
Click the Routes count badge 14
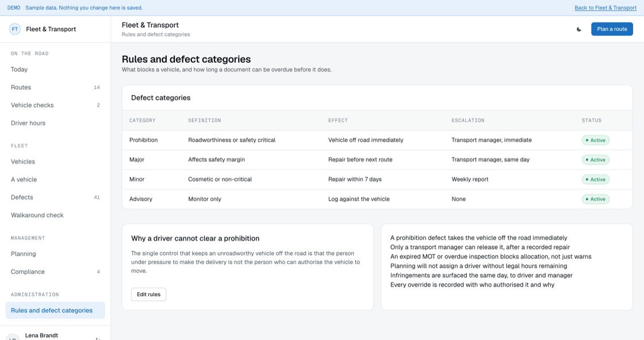[x=97, y=87]
